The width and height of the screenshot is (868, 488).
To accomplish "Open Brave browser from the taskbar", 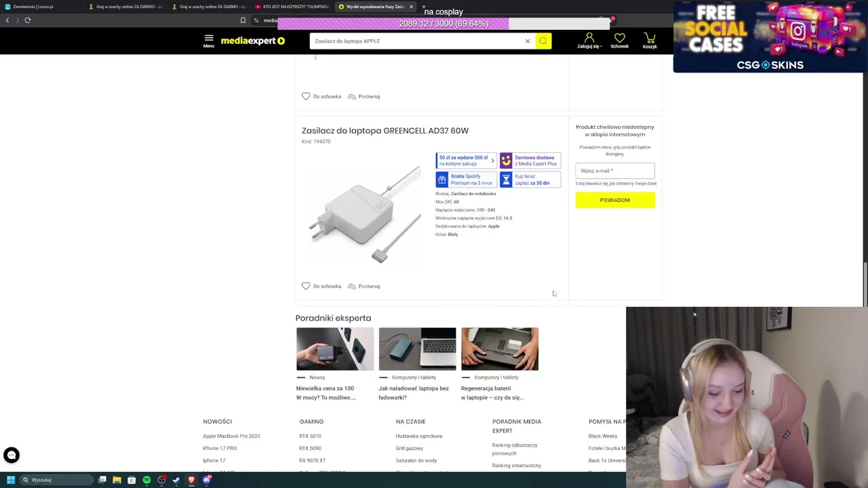I will click(x=191, y=480).
